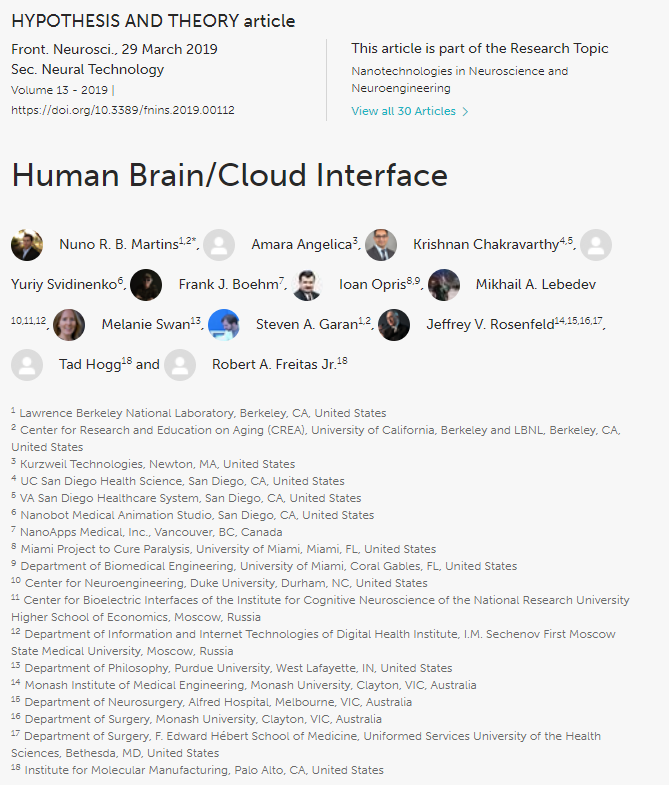
Task: Click Center for Neuroengineering, Duke University affiliation
Action: click(219, 583)
